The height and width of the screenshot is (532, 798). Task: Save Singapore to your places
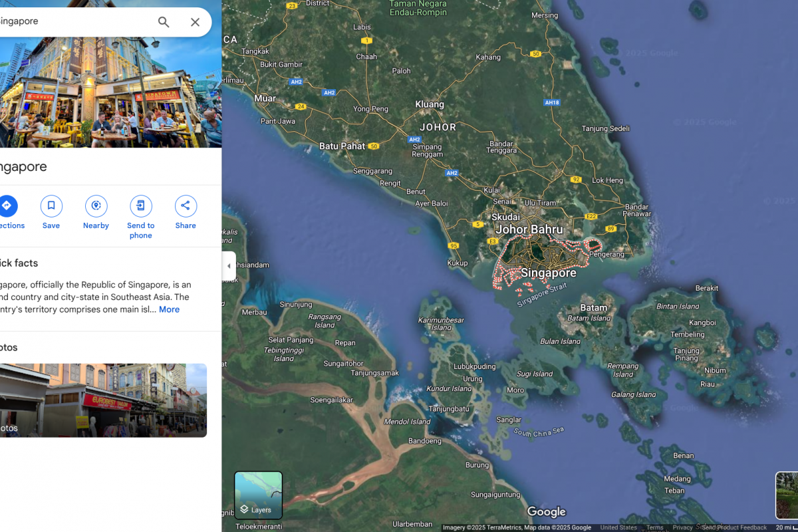point(51,206)
